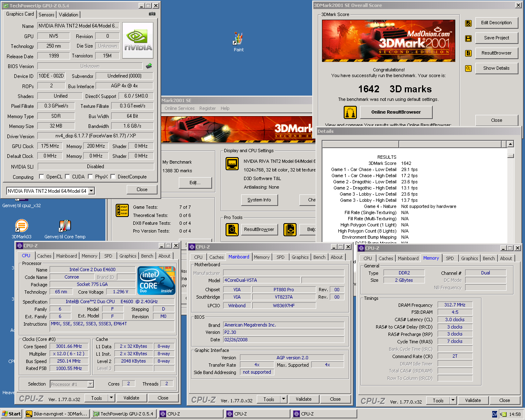Click the taskbar clock showing 14:58

point(515,414)
